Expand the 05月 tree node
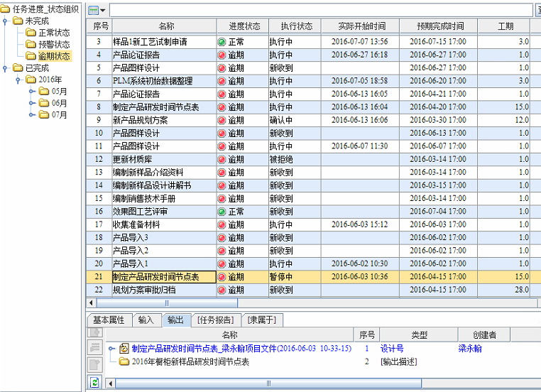Screen dimensions: 541x392 tap(32, 91)
